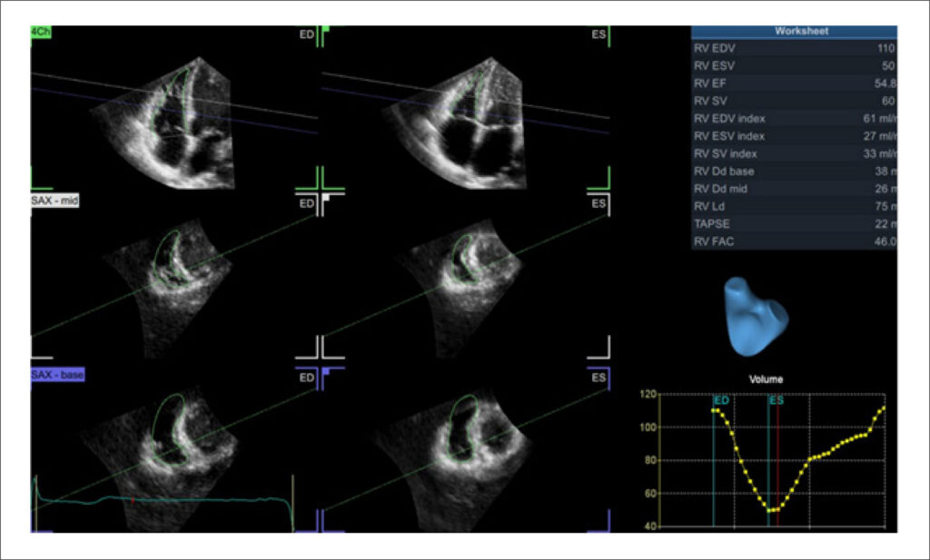Screen dimensions: 930x560
Task: Click the ES label of the 4Ch view
Action: tap(599, 34)
